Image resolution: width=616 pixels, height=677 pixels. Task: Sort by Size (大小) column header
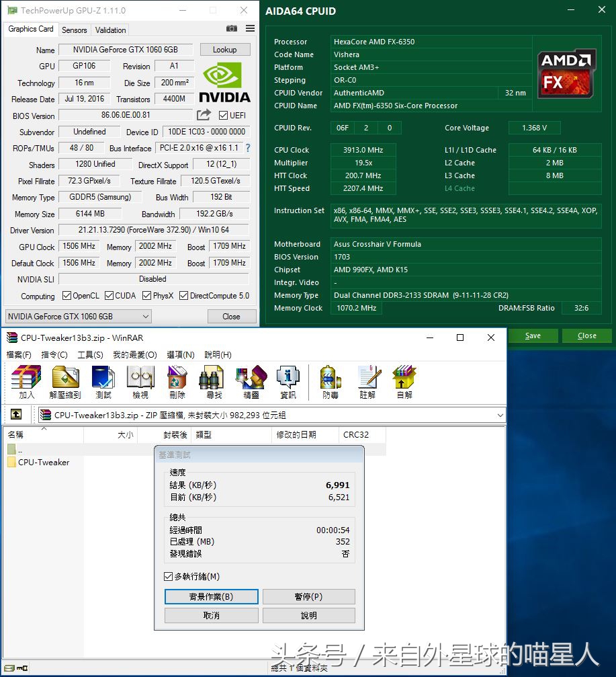pos(110,435)
